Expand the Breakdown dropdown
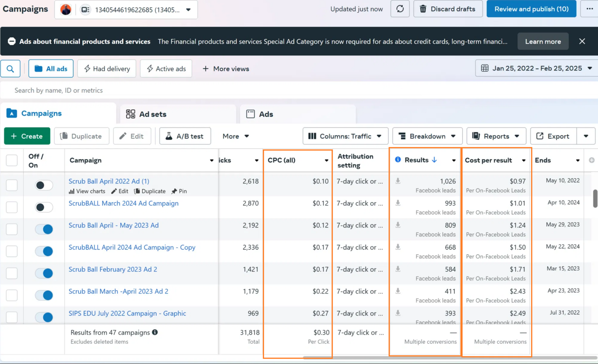Screen dimensions: 598x364 coord(427,136)
